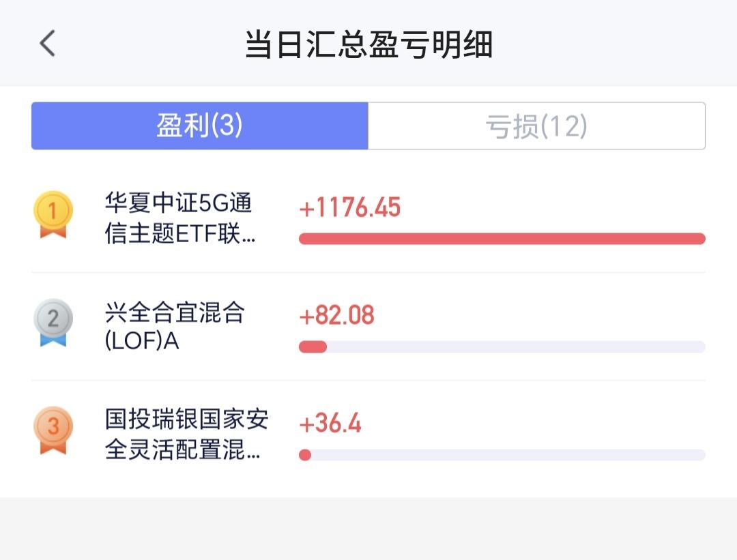The width and height of the screenshot is (737, 560).
Task: Open the 国投瑞银国家安全灵活配置 fund entry
Action: coord(186,434)
